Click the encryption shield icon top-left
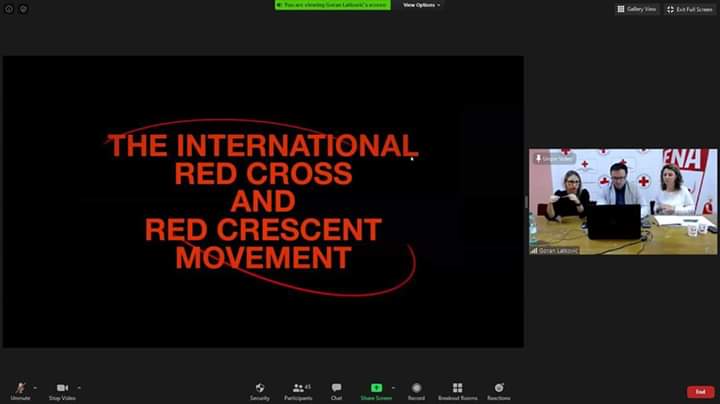This screenshot has height=404, width=720. (x=23, y=9)
